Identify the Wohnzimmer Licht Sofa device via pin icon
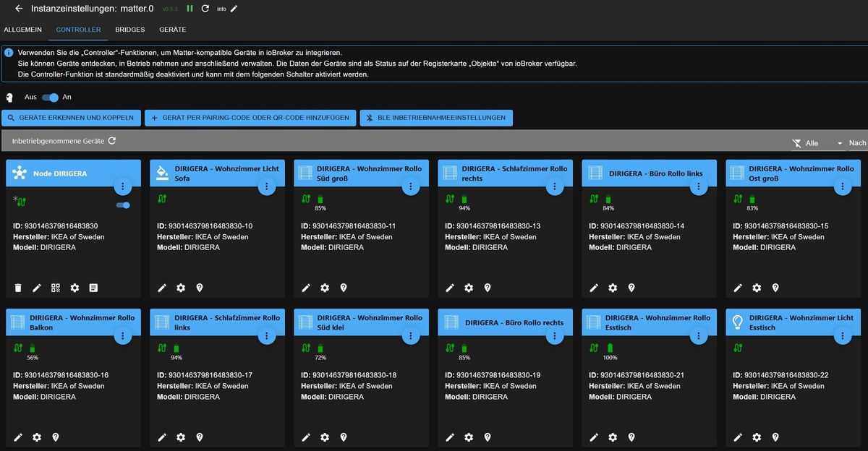 [200, 288]
